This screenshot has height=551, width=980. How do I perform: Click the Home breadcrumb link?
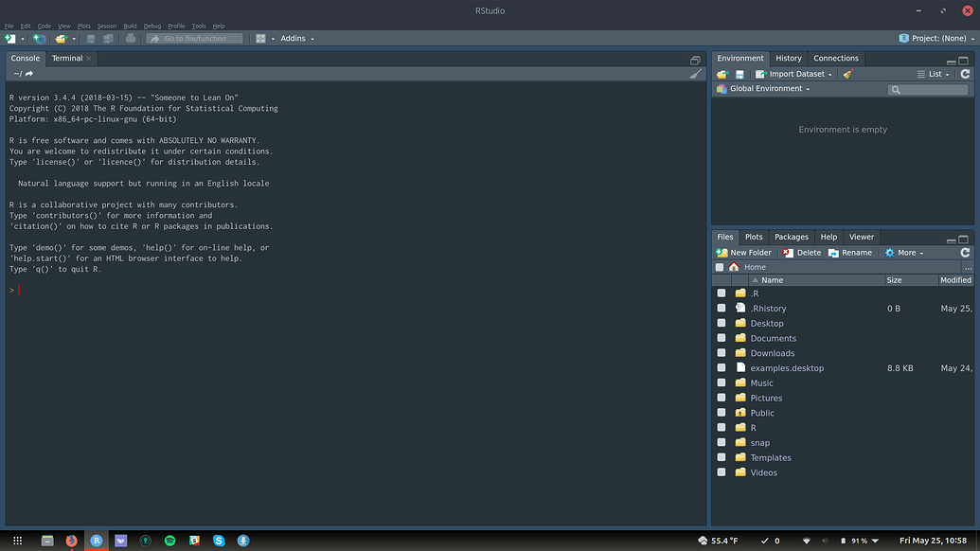click(755, 267)
